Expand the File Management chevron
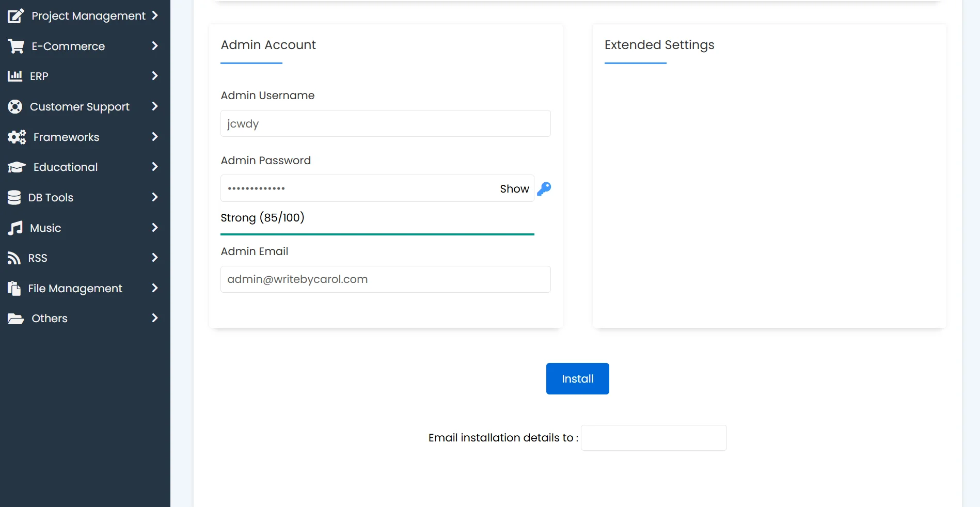Viewport: 980px width, 507px height. pos(155,288)
